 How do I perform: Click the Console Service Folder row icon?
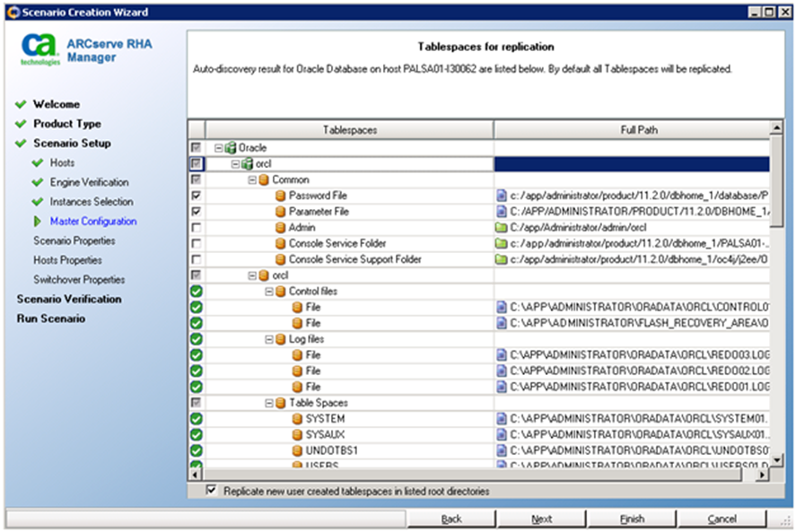280,244
